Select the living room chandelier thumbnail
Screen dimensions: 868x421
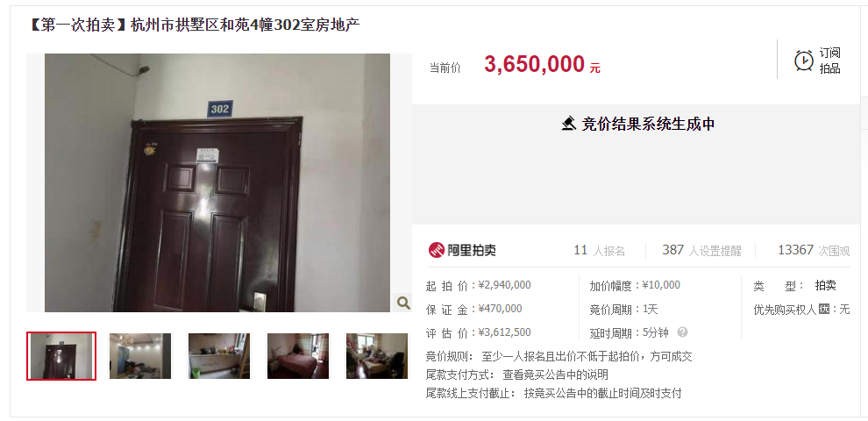140,355
